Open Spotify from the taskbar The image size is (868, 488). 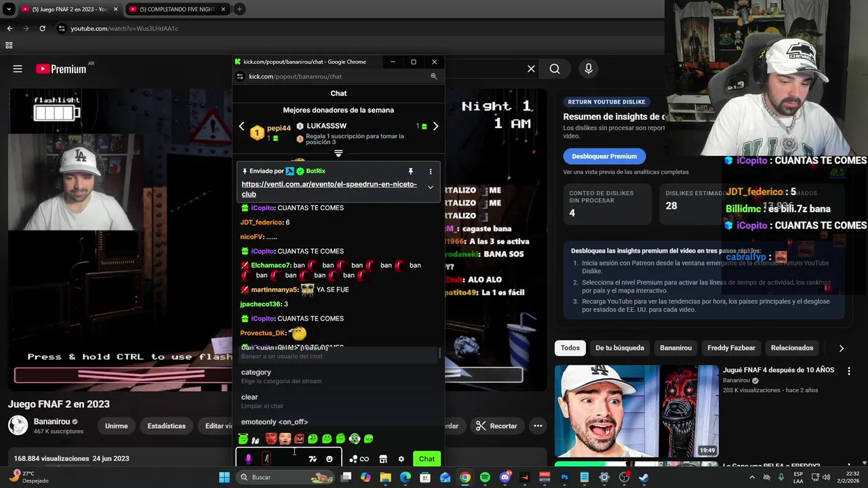(485, 477)
